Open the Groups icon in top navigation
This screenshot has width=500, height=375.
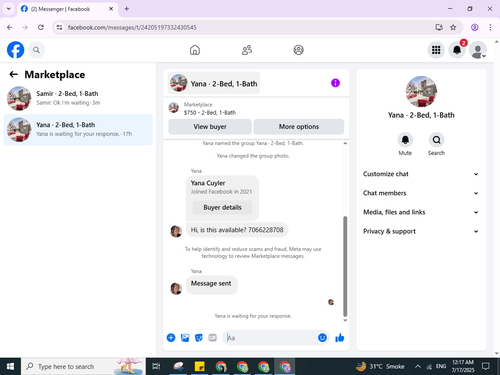[x=298, y=50]
